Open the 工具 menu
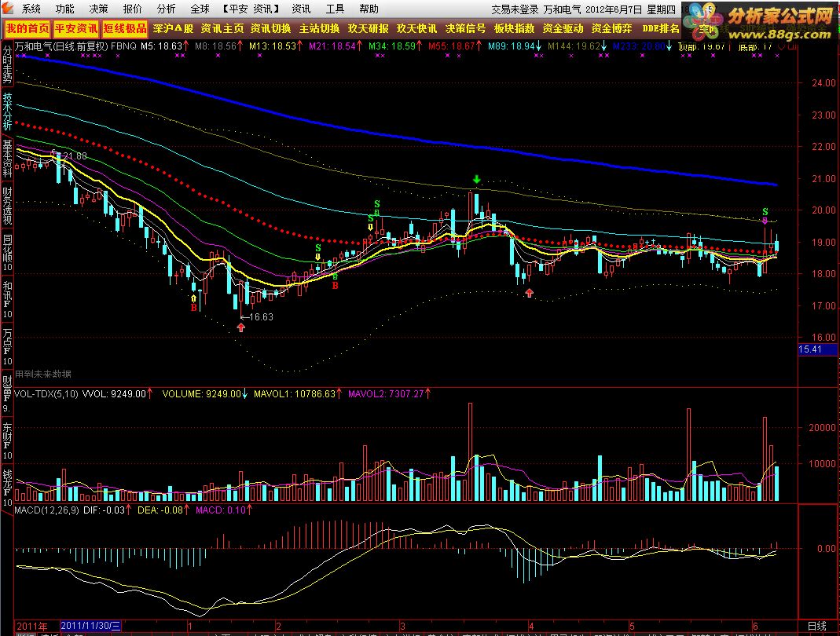Viewport: 840px width, 636px height. pos(335,9)
